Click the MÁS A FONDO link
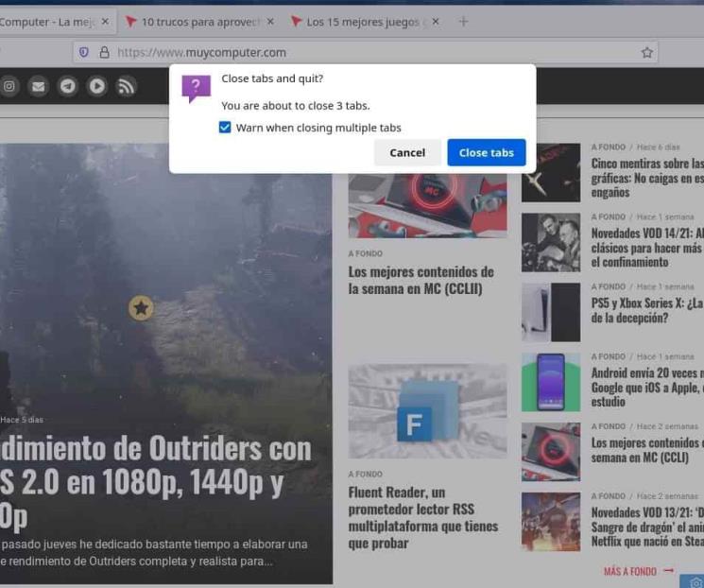The width and height of the screenshot is (704, 588). 639,571
